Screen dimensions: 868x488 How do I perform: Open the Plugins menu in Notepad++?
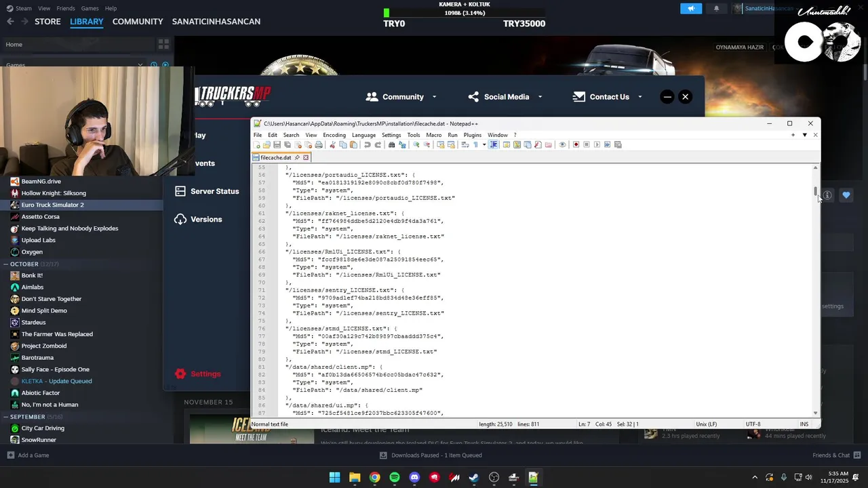tap(473, 135)
